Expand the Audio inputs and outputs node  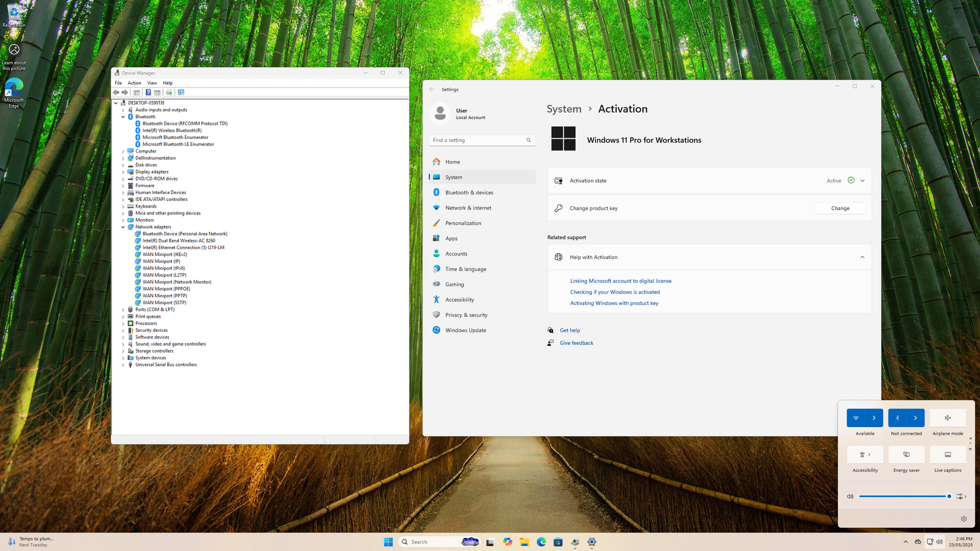tap(123, 110)
